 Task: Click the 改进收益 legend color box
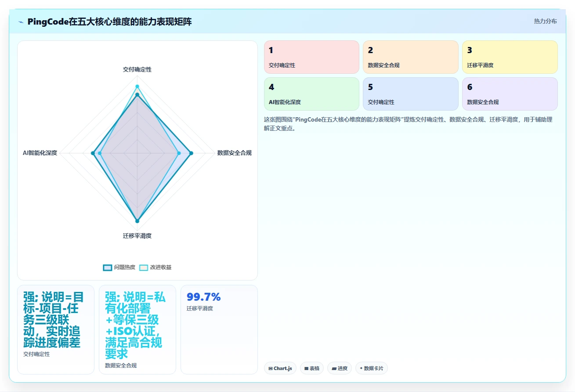click(x=144, y=267)
